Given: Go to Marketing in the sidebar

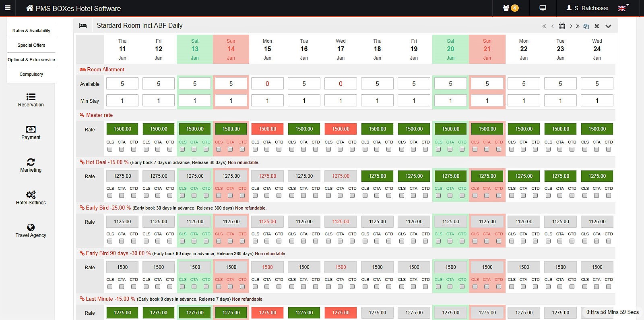Looking at the screenshot, I should coord(31,165).
